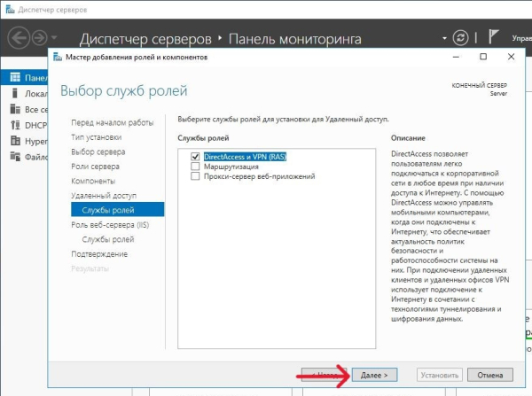
Task: Click the Server Manager icon in title bar
Action: coord(10,10)
